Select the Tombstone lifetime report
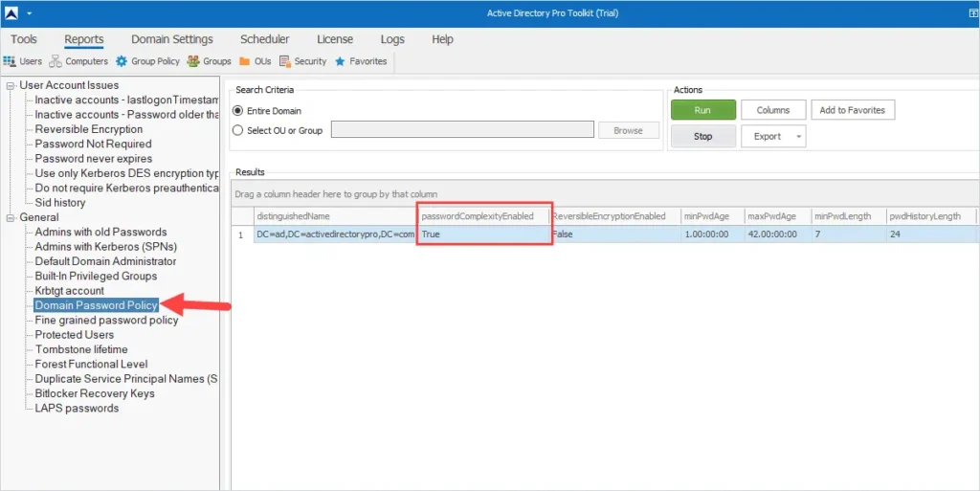This screenshot has width=980, height=491. pyautogui.click(x=81, y=349)
